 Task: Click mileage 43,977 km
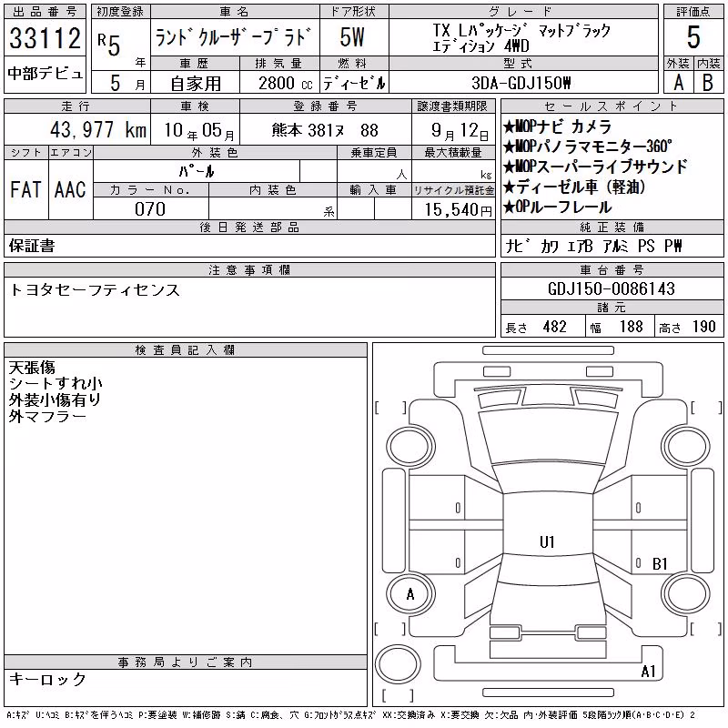click(x=98, y=130)
